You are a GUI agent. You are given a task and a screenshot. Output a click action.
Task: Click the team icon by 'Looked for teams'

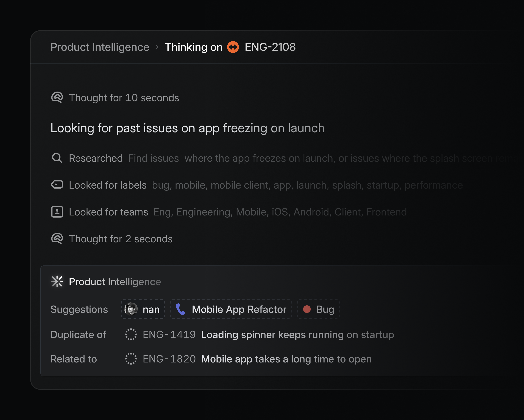pos(57,212)
